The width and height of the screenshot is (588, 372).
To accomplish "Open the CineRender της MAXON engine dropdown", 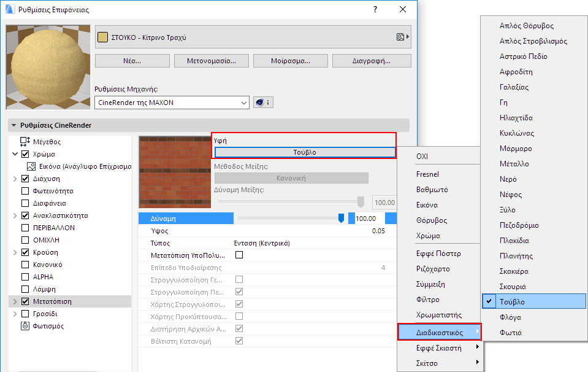I will [x=172, y=103].
